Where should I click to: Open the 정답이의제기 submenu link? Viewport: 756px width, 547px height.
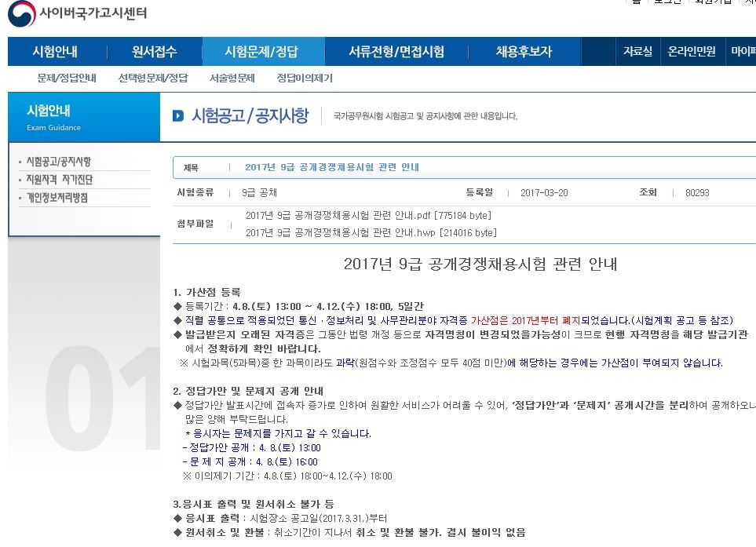(305, 78)
